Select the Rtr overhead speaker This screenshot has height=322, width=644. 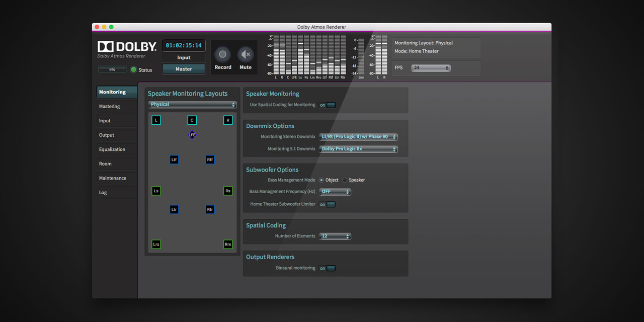point(210,209)
